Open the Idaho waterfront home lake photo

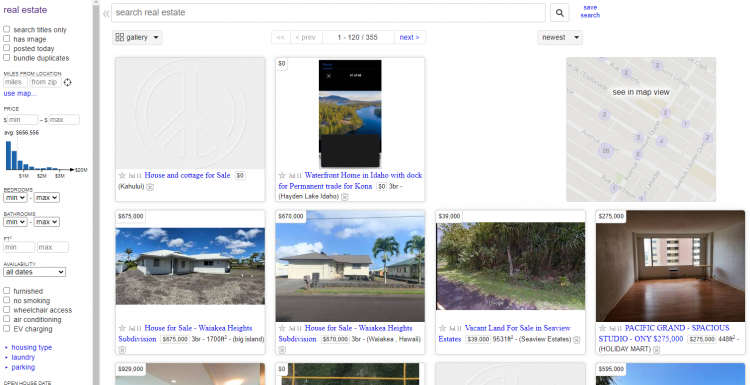pyautogui.click(x=350, y=113)
